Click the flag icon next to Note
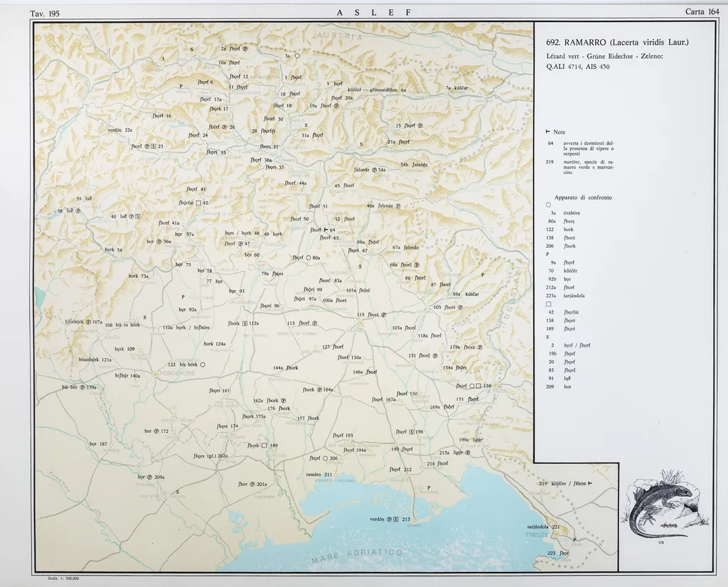728x587 pixels. coord(548,132)
